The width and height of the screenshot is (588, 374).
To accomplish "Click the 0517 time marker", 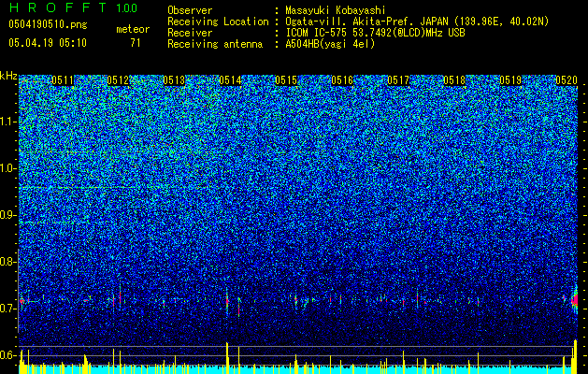I will [x=398, y=80].
